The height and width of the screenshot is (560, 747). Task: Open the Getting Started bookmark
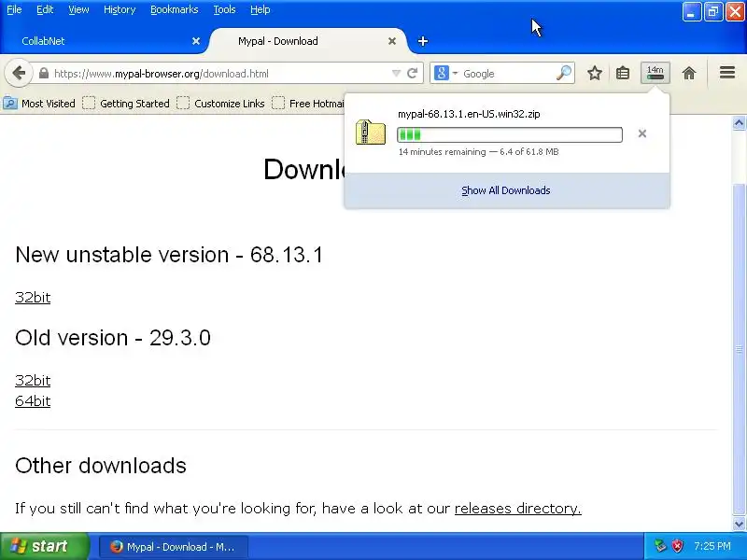(126, 104)
